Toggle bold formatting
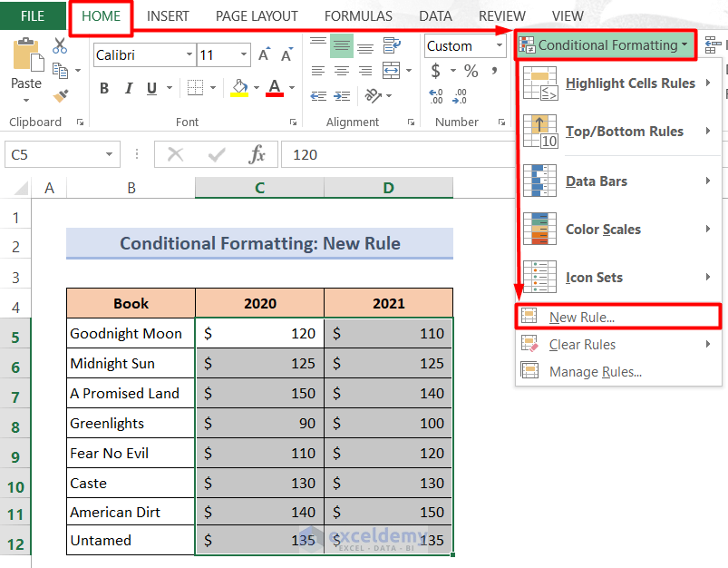This screenshot has height=568, width=728. click(x=102, y=88)
